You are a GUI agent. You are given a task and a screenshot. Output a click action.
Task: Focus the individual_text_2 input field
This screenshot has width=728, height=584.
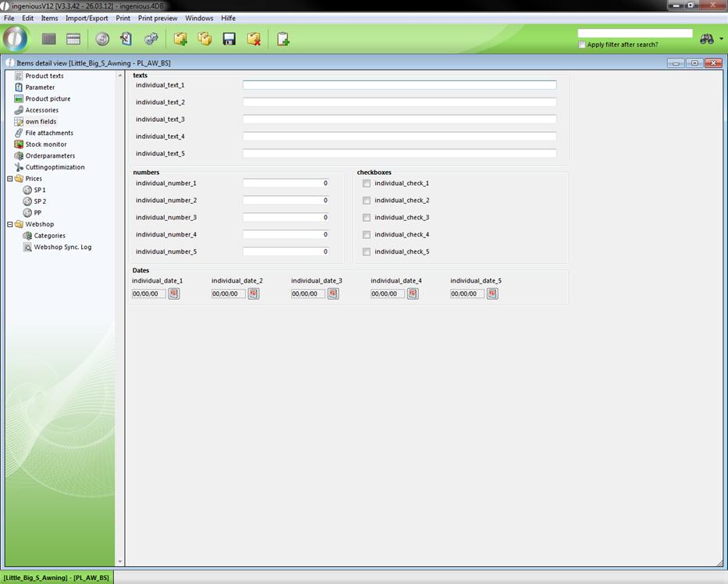[x=399, y=102]
